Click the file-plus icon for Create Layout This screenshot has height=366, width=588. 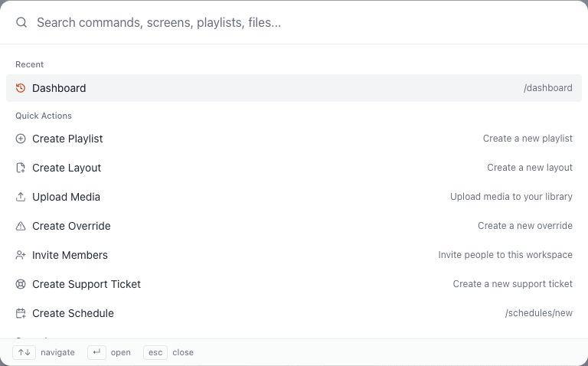(x=21, y=168)
